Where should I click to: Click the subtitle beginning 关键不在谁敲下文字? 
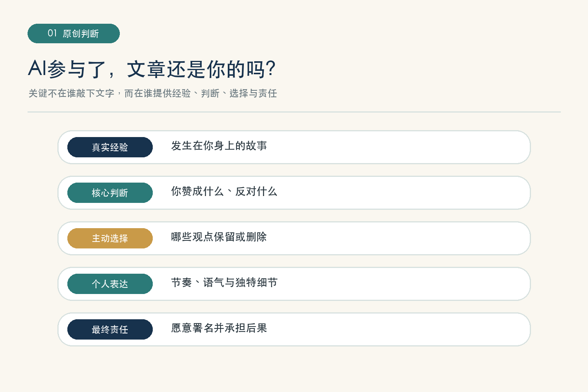coord(153,93)
